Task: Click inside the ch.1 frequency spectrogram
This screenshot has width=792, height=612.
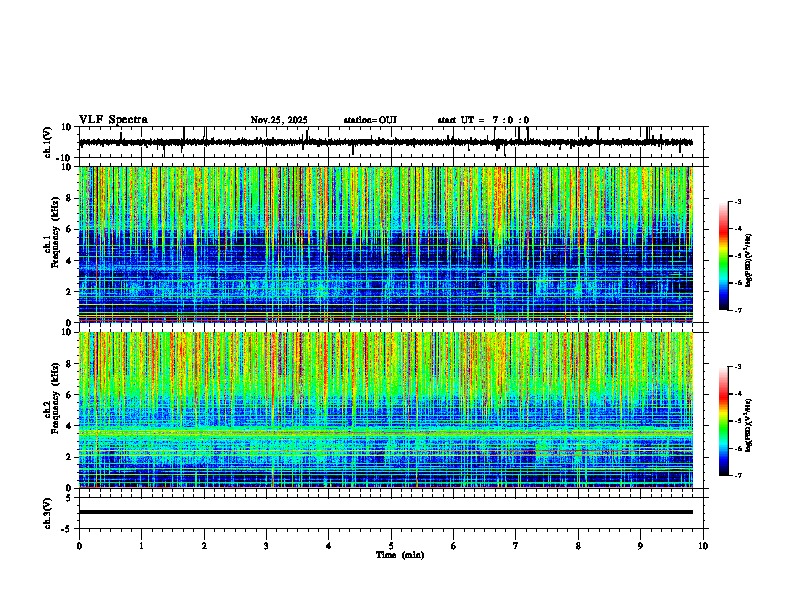Action: (385, 244)
